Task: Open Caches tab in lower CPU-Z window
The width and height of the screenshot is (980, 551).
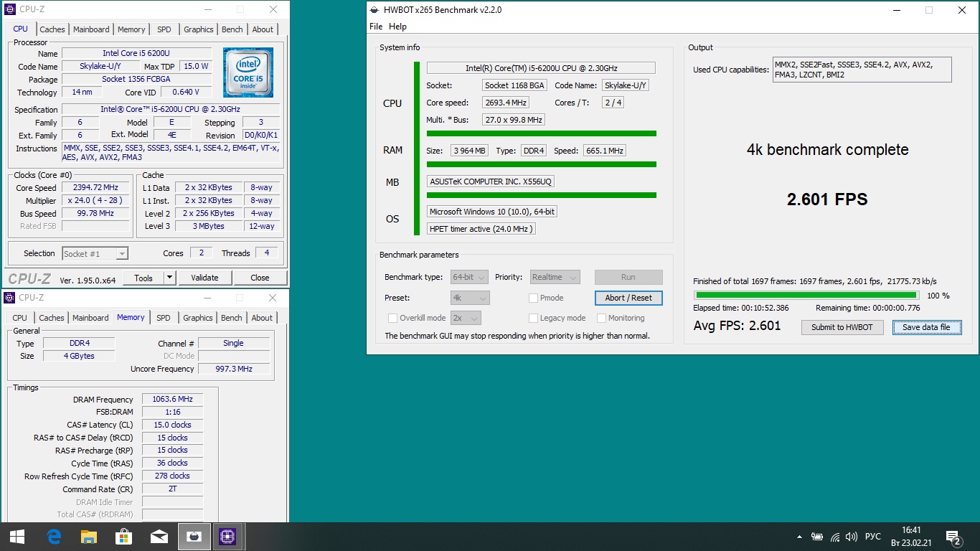Action: (x=52, y=318)
